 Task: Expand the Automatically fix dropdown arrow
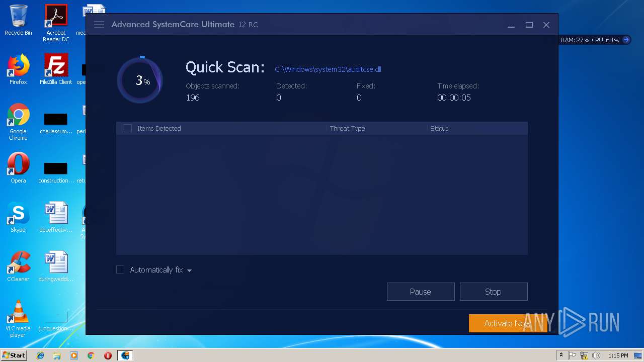(189, 270)
